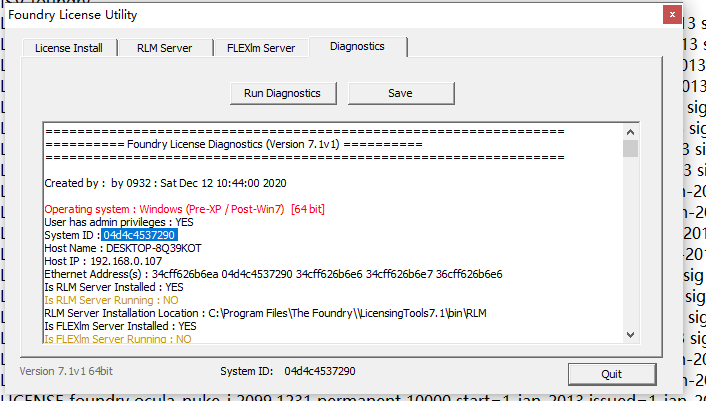The height and width of the screenshot is (401, 706).
Task: Close the Foundry License Utility window
Action: point(672,15)
